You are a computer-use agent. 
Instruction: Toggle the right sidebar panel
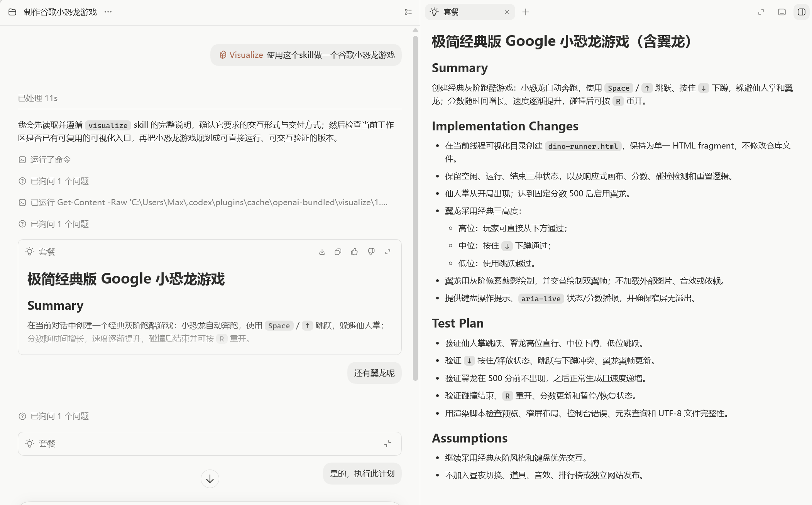coord(802,12)
